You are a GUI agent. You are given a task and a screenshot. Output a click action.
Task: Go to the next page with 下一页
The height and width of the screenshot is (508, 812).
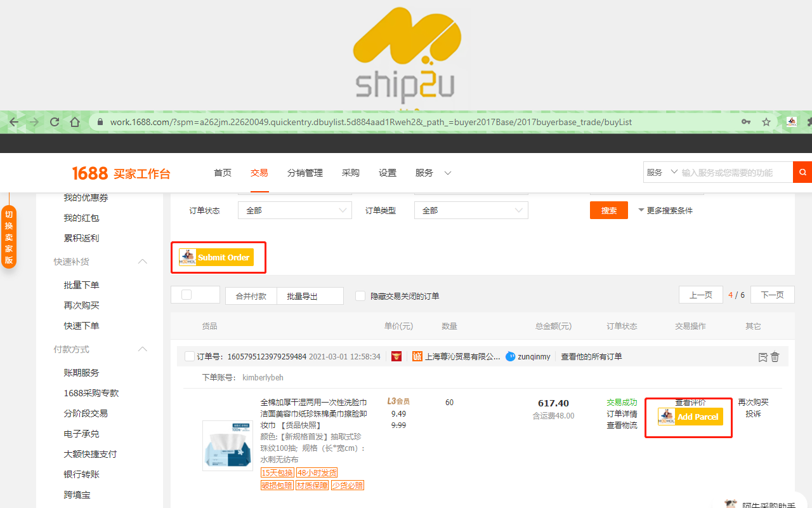coord(773,295)
